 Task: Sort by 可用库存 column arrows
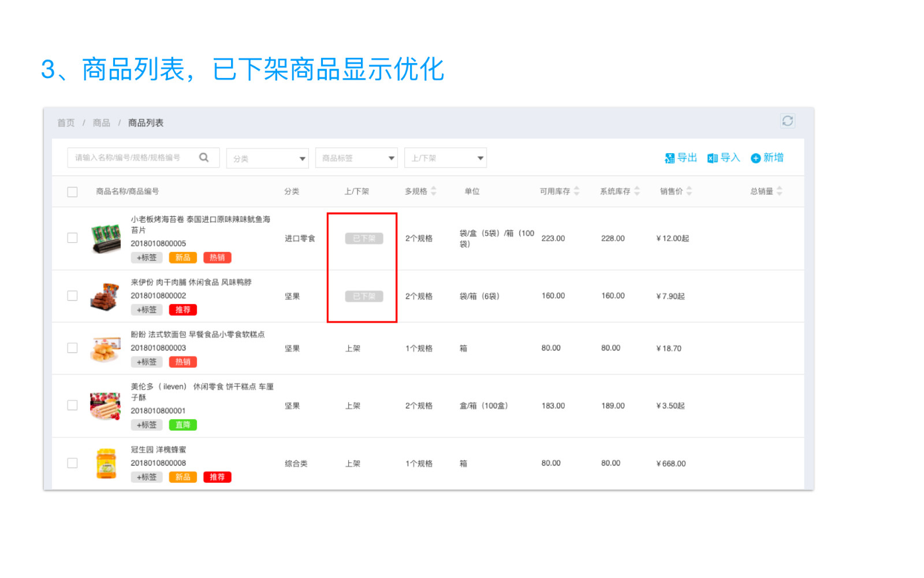pos(576,191)
